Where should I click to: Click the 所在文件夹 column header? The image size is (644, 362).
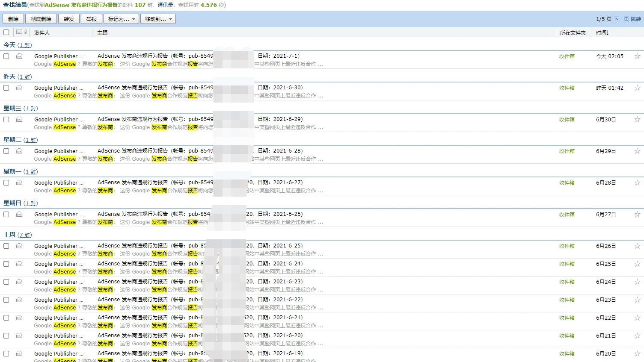click(573, 32)
